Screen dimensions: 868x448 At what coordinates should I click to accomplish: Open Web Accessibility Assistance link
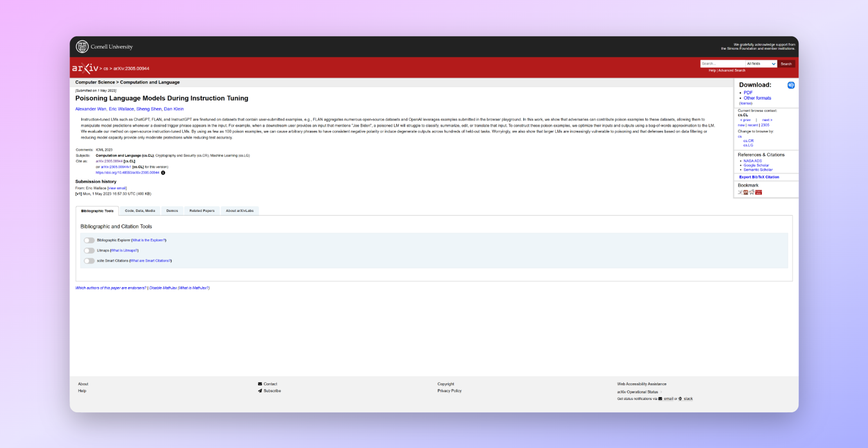(641, 384)
